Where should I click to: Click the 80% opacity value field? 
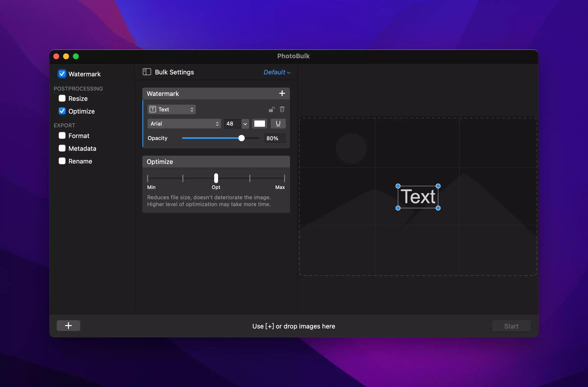[275, 138]
